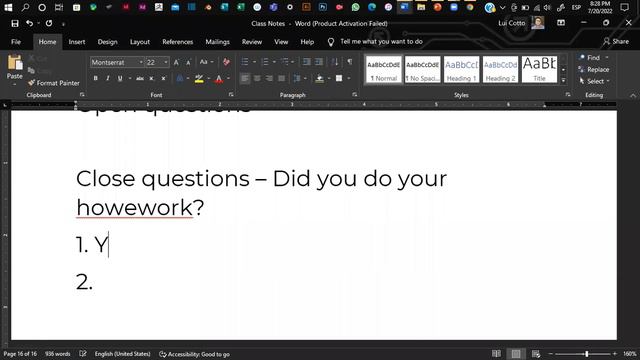This screenshot has height=360, width=640.
Task: Switch to the Design tab
Action: click(107, 42)
